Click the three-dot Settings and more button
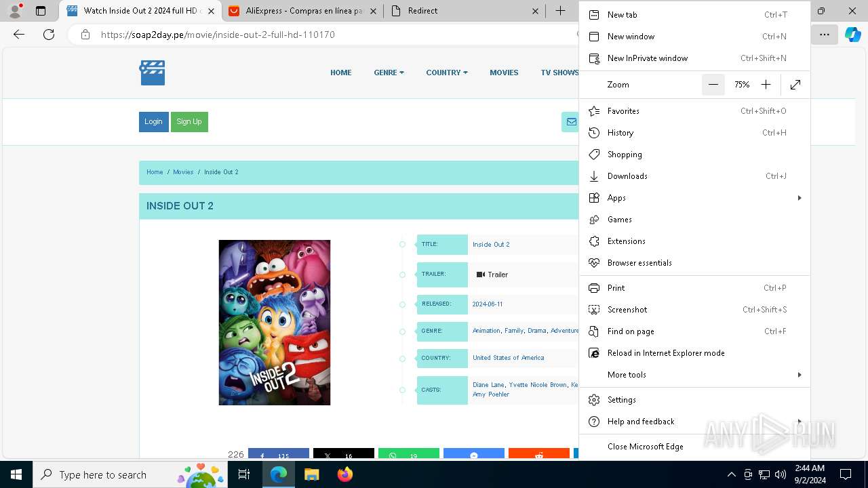868x488 pixels. (x=824, y=35)
